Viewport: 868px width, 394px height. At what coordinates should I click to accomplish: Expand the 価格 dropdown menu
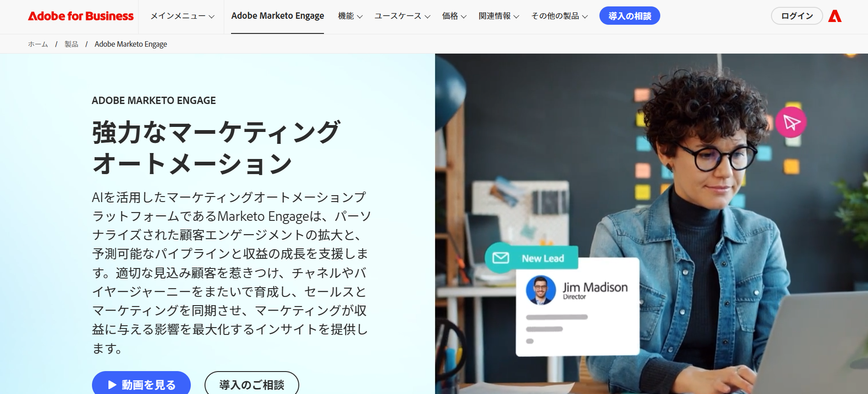454,16
